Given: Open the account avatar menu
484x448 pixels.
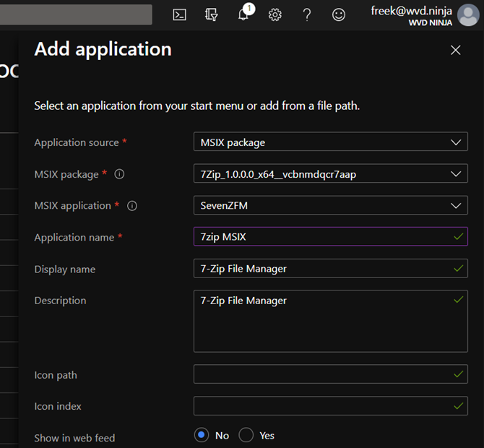Looking at the screenshot, I should (468, 15).
